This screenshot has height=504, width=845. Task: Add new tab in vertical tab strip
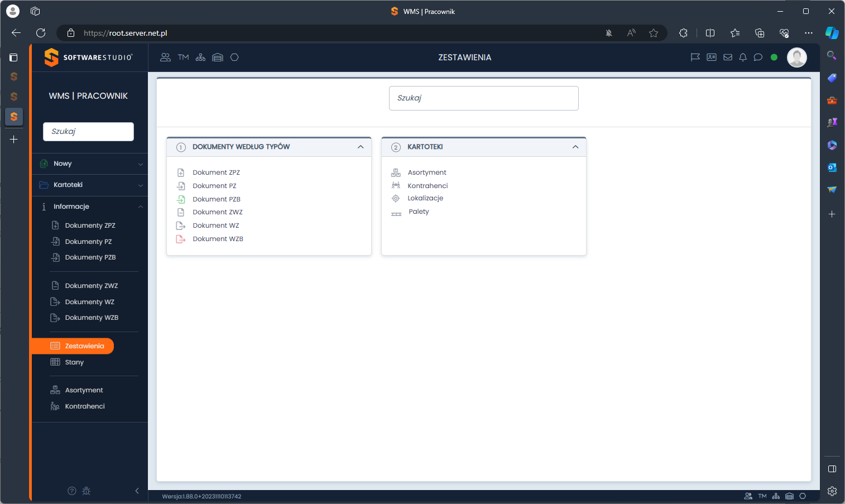14,139
